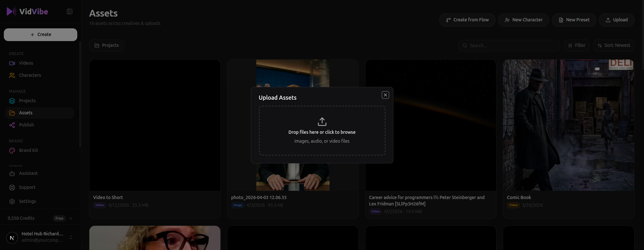Viewport: 644px width, 250px height.
Task: Open Videos in the sidebar
Action: click(40, 63)
